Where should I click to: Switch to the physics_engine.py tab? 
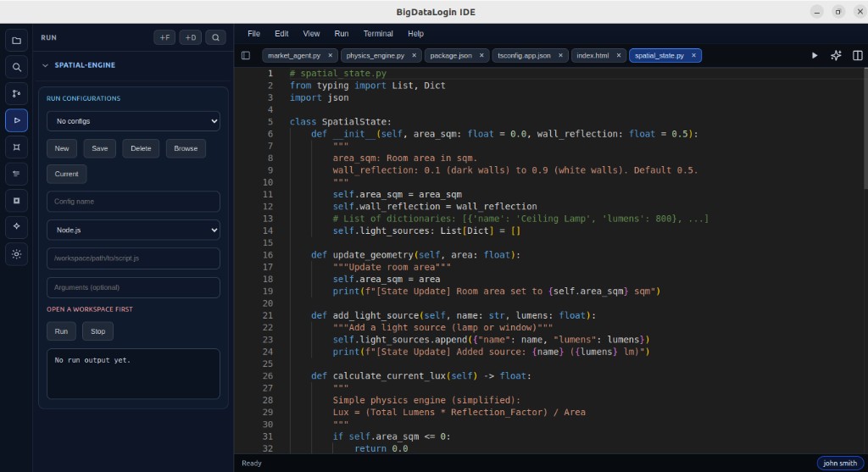coord(376,55)
